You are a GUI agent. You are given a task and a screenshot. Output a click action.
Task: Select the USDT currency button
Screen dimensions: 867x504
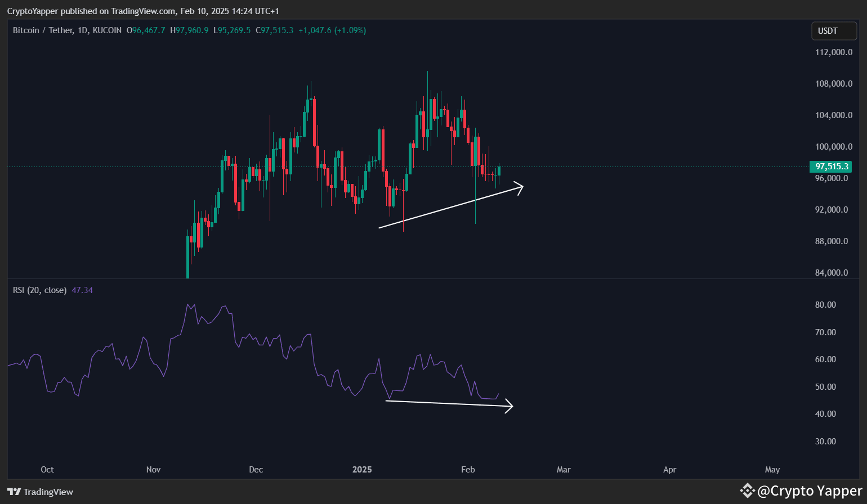[833, 31]
